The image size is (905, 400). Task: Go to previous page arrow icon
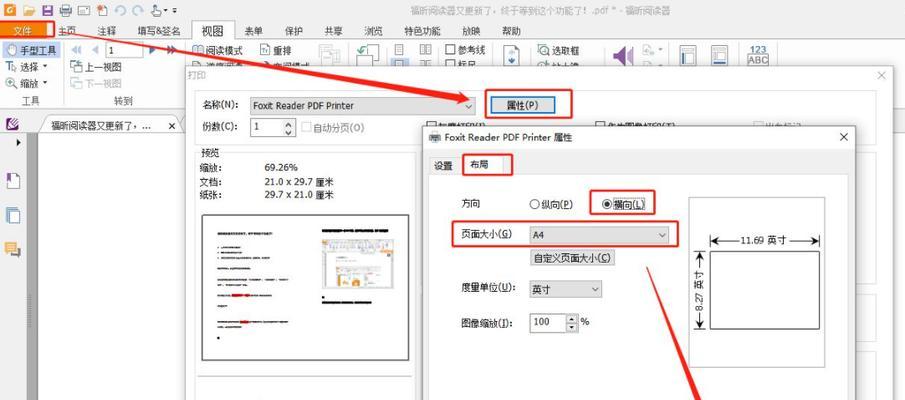(94, 50)
